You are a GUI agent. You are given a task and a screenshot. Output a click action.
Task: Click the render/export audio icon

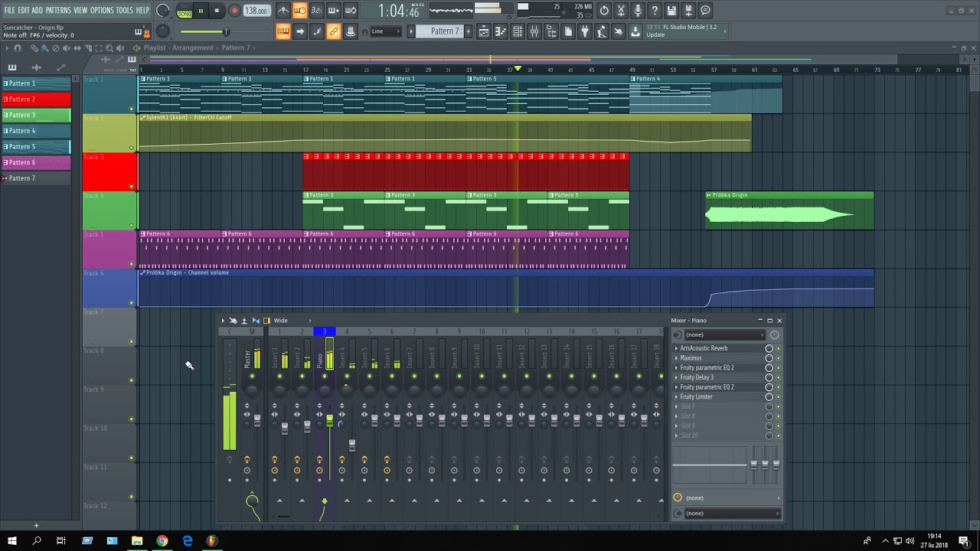pyautogui.click(x=688, y=11)
